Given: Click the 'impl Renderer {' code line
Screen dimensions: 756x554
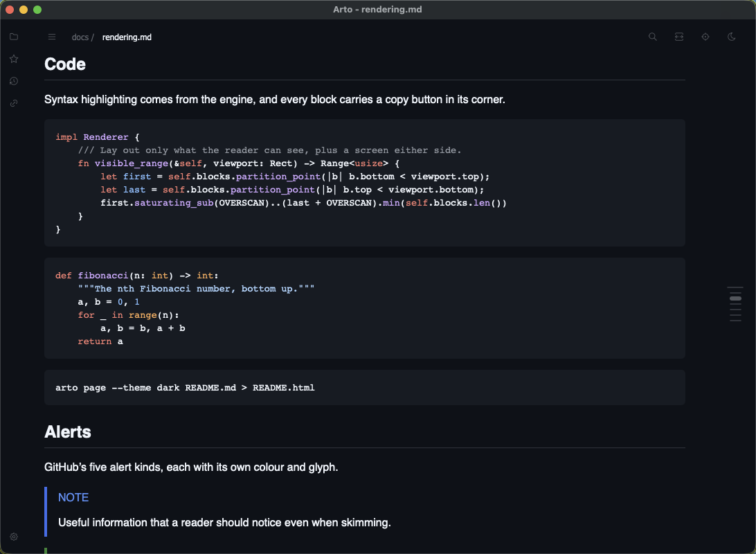Looking at the screenshot, I should pyautogui.click(x=98, y=137).
